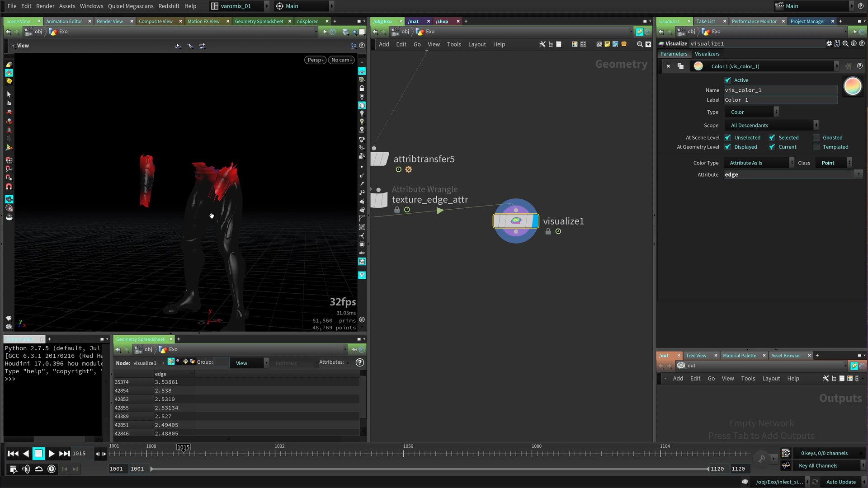Uncheck the Active checkbox

click(728, 80)
